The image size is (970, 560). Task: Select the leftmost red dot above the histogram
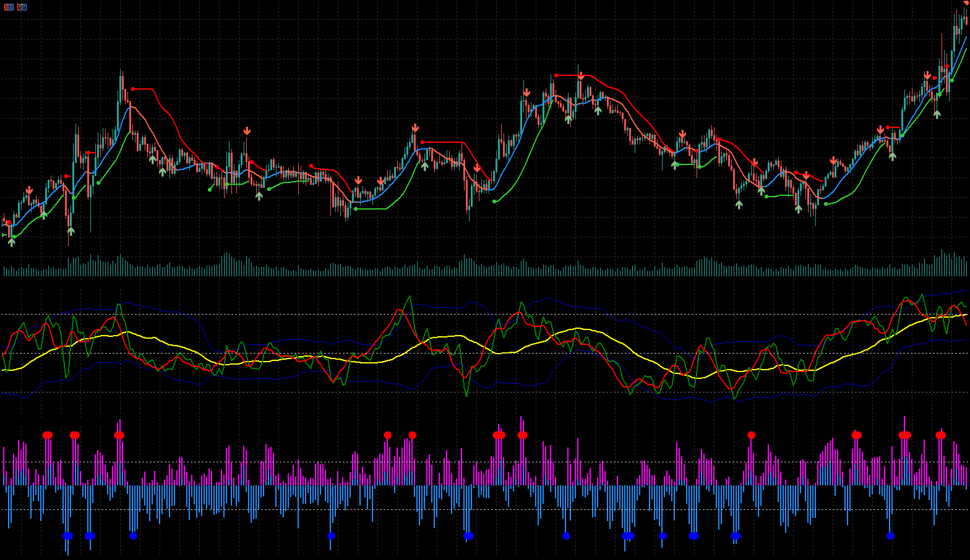(48, 435)
